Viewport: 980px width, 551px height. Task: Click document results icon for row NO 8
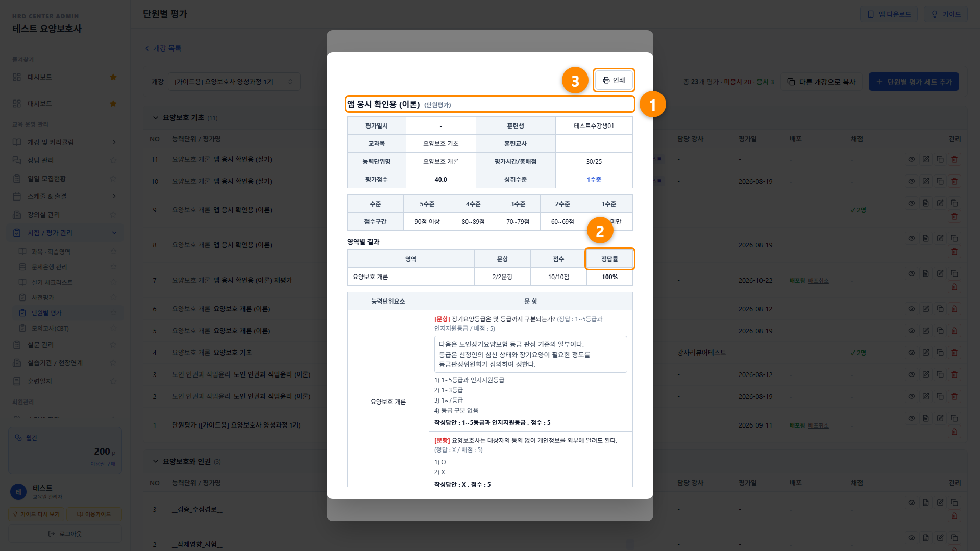pyautogui.click(x=925, y=238)
